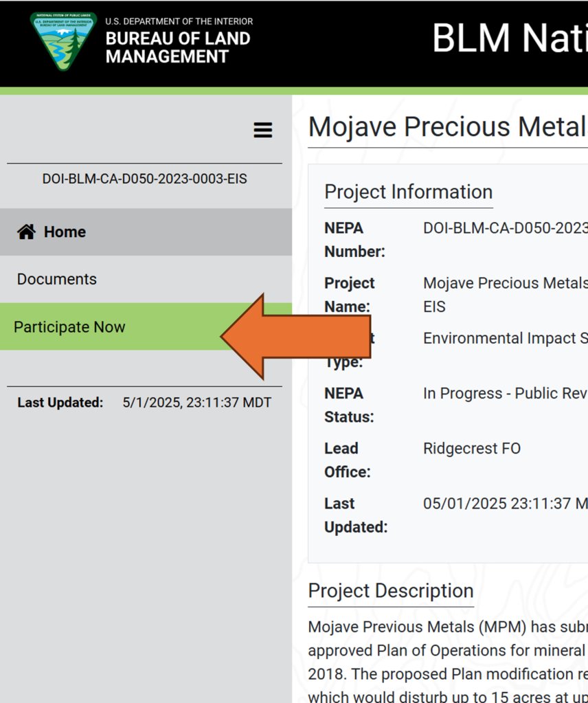Click the Lead Office label
This screenshot has height=703, width=588.
[348, 460]
